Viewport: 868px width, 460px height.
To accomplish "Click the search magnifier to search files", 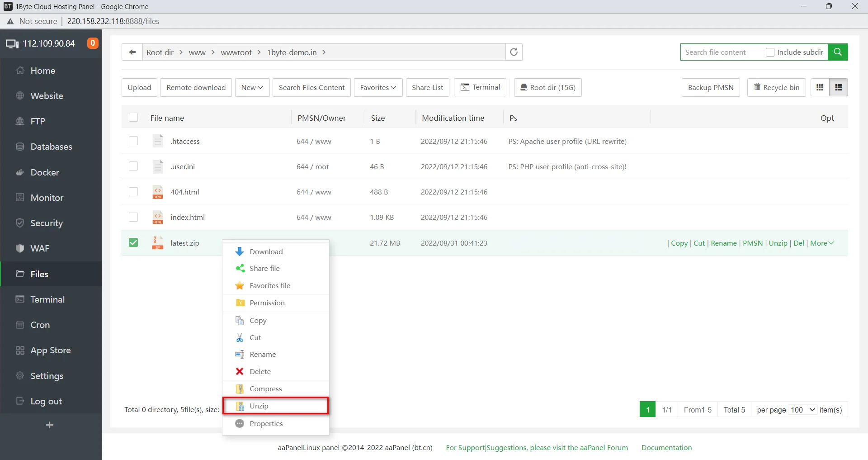I will [x=838, y=52].
